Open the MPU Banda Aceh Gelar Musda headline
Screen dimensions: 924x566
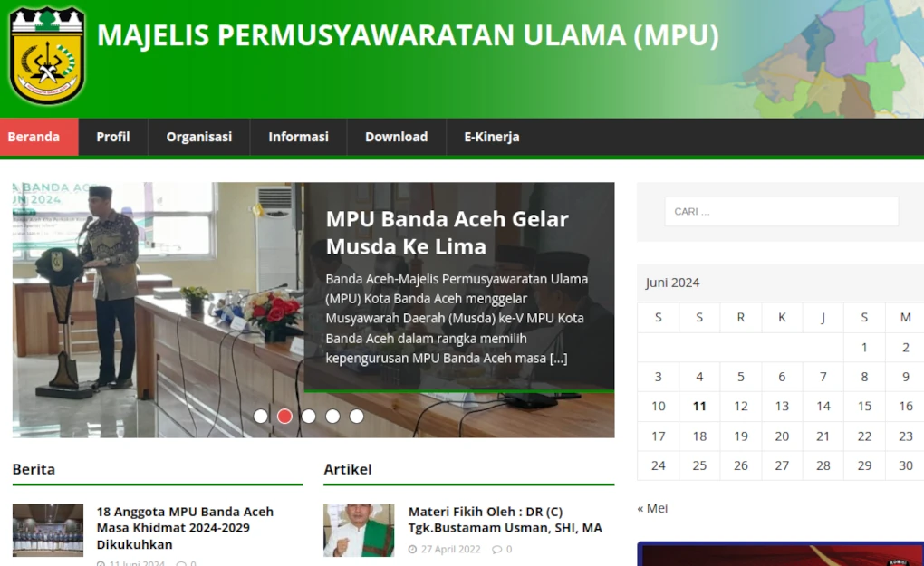[447, 233]
